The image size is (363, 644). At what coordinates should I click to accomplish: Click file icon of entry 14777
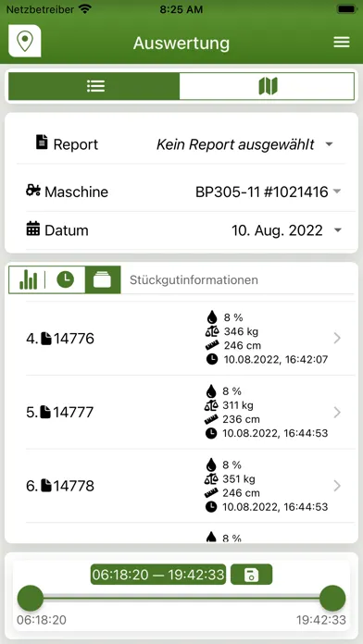pos(45,412)
